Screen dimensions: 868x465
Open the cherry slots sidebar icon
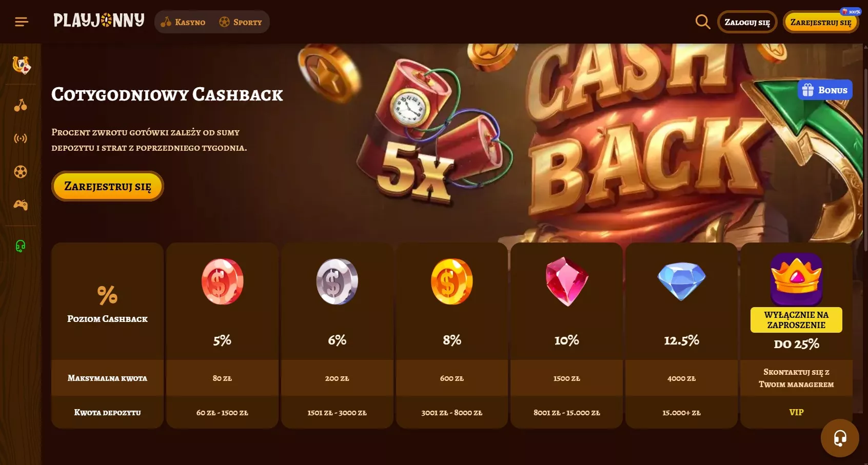(x=21, y=105)
